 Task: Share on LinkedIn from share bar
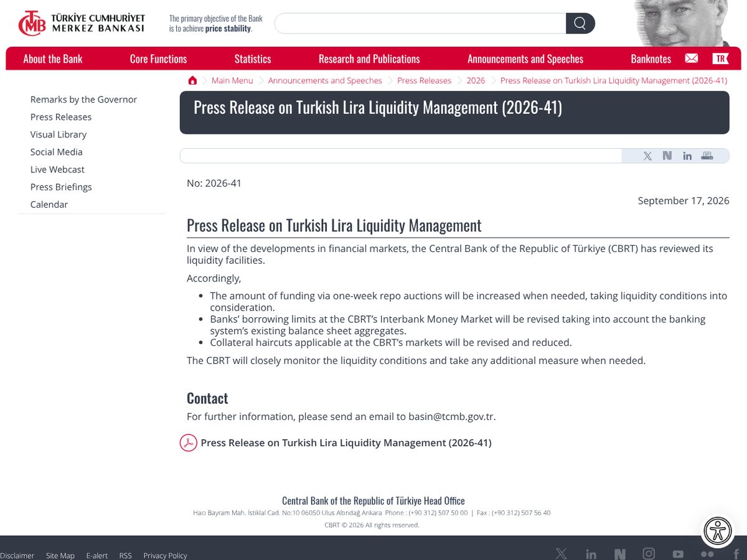point(687,156)
